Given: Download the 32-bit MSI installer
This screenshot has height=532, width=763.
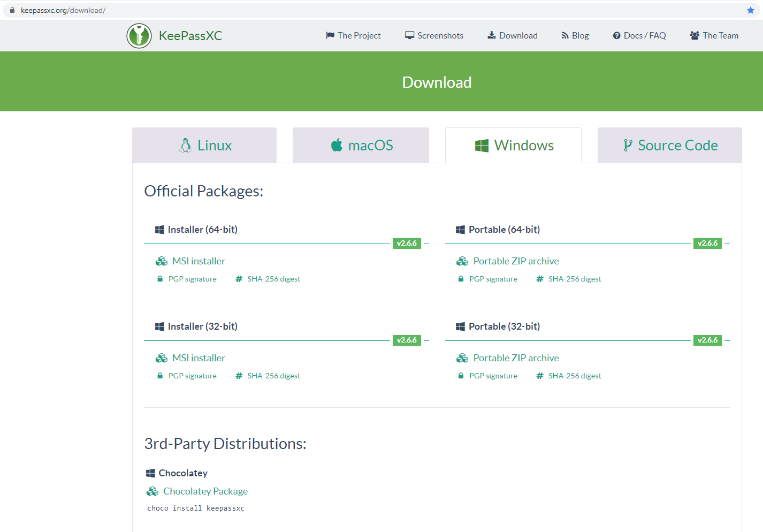Looking at the screenshot, I should pyautogui.click(x=199, y=358).
